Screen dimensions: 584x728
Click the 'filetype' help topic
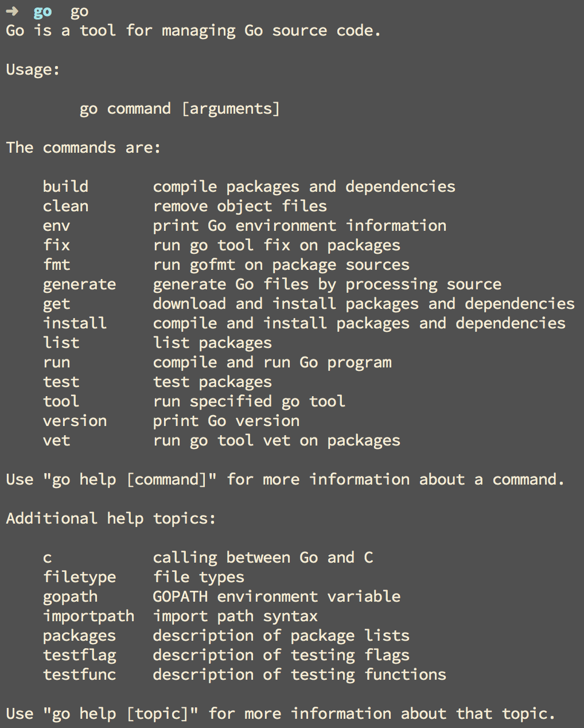coord(79,578)
